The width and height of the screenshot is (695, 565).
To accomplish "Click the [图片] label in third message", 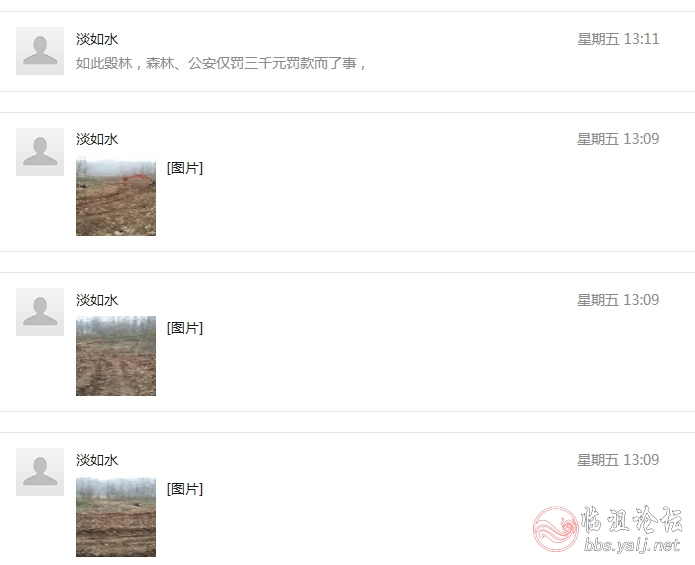I will 185,328.
